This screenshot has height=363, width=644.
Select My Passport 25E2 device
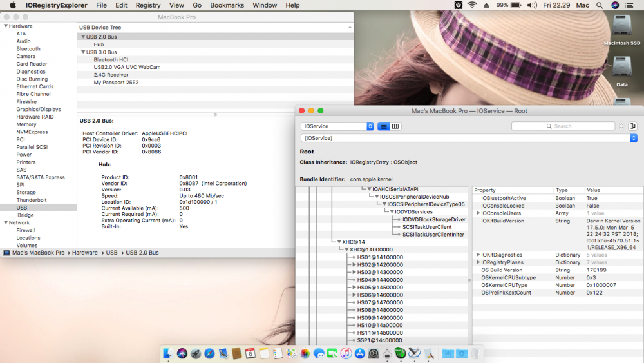116,83
